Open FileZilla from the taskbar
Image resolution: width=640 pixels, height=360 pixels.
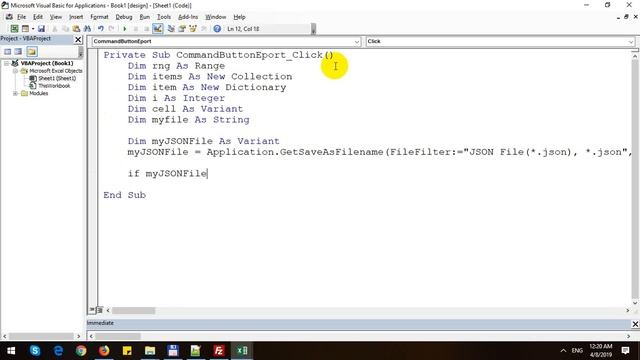point(219,351)
